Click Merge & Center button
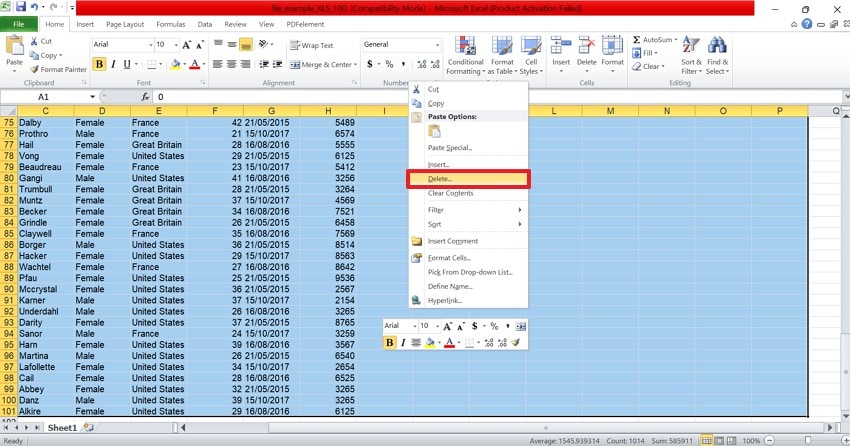Screen dimensions: 850x446 321,64
